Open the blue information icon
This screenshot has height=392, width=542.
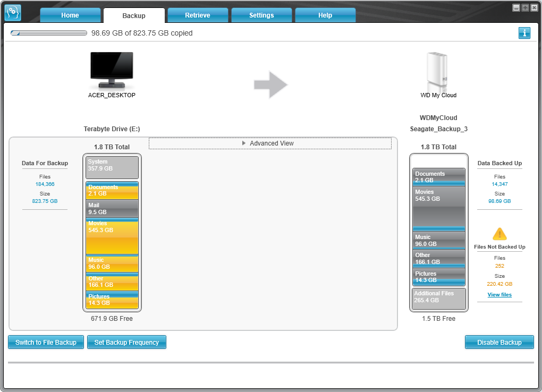pyautogui.click(x=524, y=33)
